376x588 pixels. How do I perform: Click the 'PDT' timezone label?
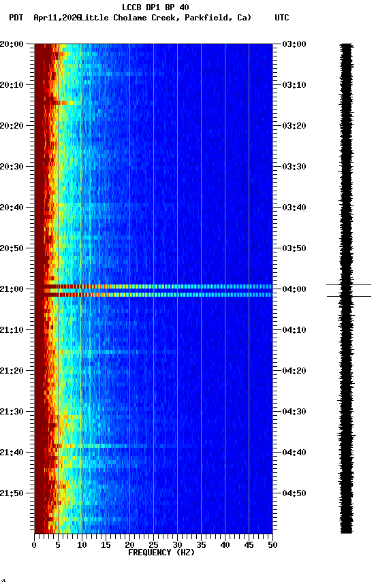[x=16, y=18]
